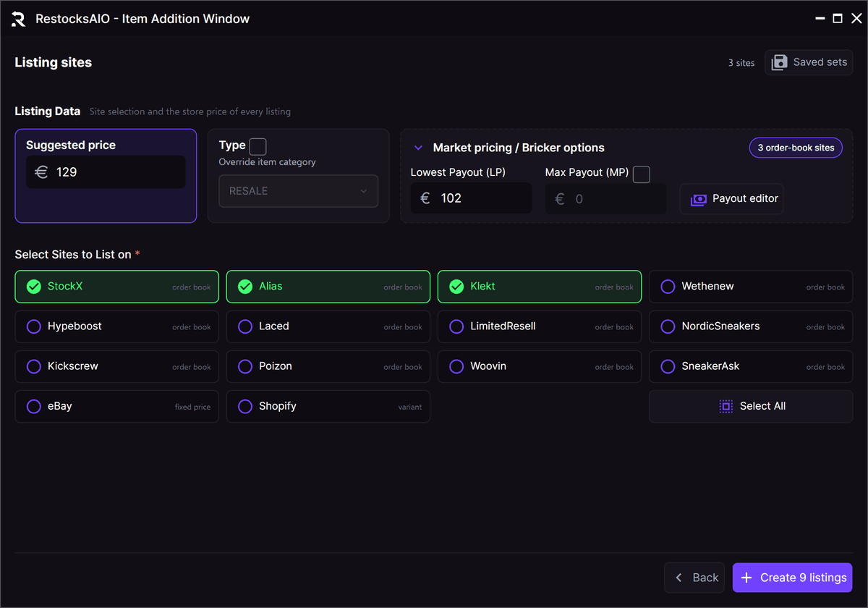The width and height of the screenshot is (868, 608).
Task: Click the plus icon on Create 9 listings
Action: pyautogui.click(x=747, y=578)
